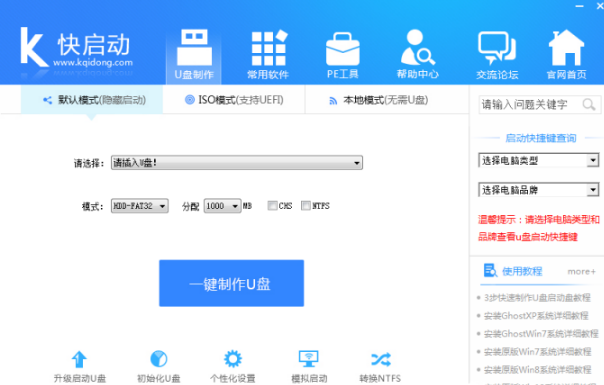Minimize the 快启动 window
Image resolution: width=604 pixels, height=385 pixels.
pyautogui.click(x=580, y=6)
